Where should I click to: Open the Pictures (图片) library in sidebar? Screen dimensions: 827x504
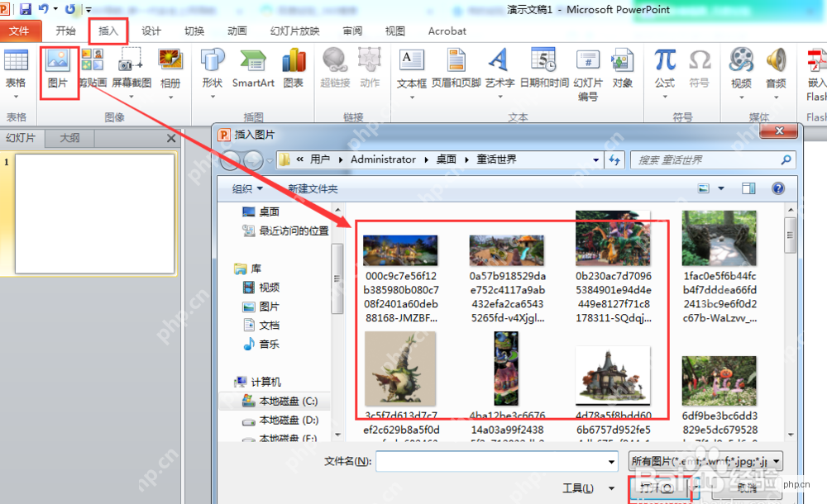261,307
